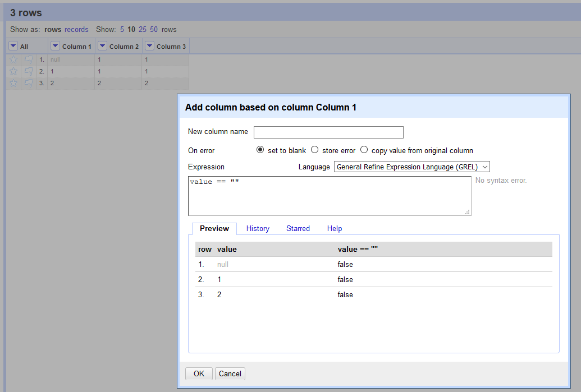The width and height of the screenshot is (581, 392).
Task: Show data as records
Action: click(x=76, y=29)
